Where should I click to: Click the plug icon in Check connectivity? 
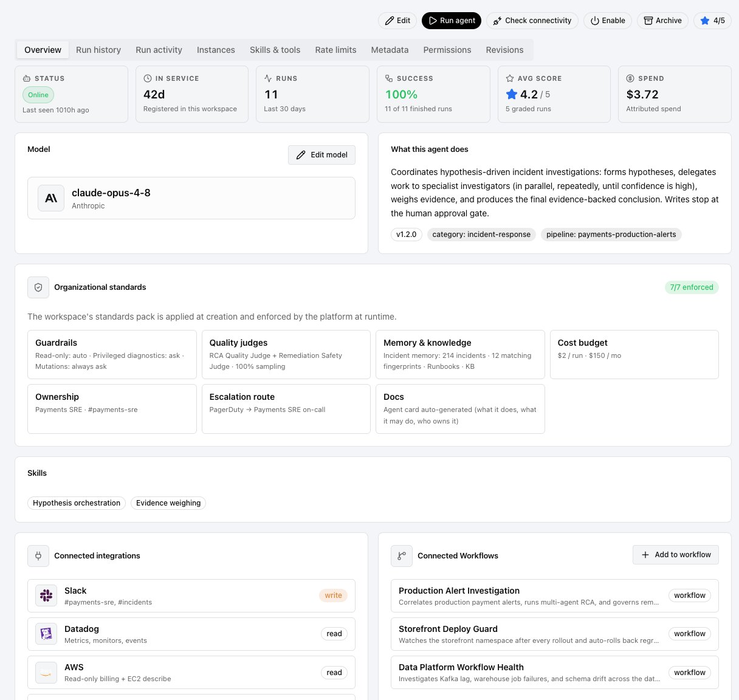(498, 21)
